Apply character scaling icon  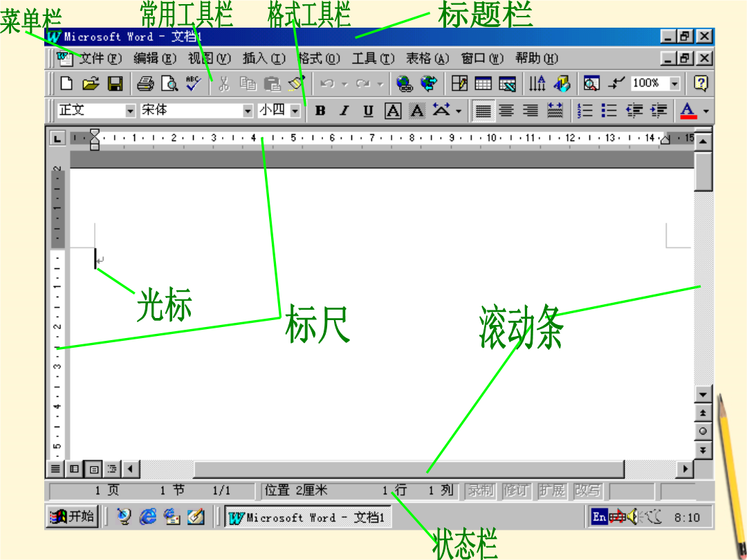coord(441,111)
